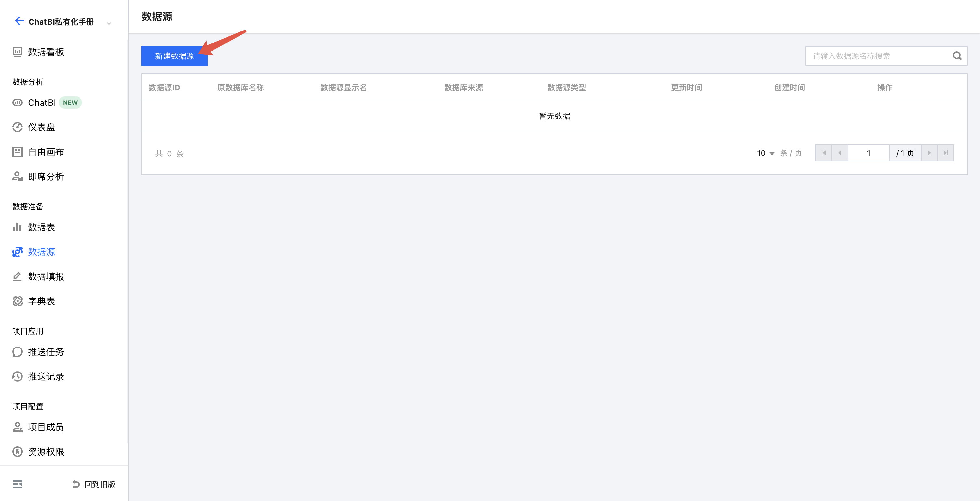Image resolution: width=980 pixels, height=501 pixels.
Task: Click the 数据表 bar chart icon
Action: pyautogui.click(x=17, y=227)
